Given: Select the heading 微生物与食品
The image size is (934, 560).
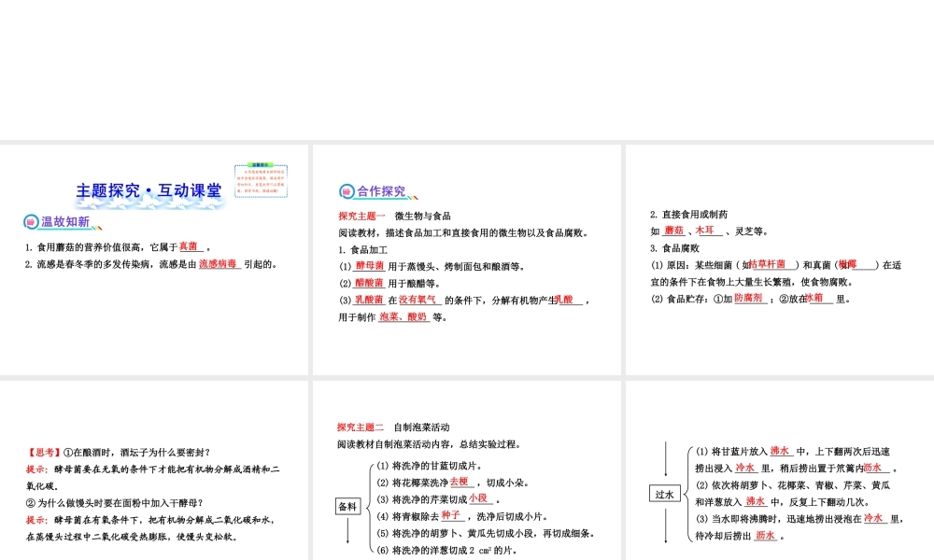Looking at the screenshot, I should pyautogui.click(x=422, y=216).
